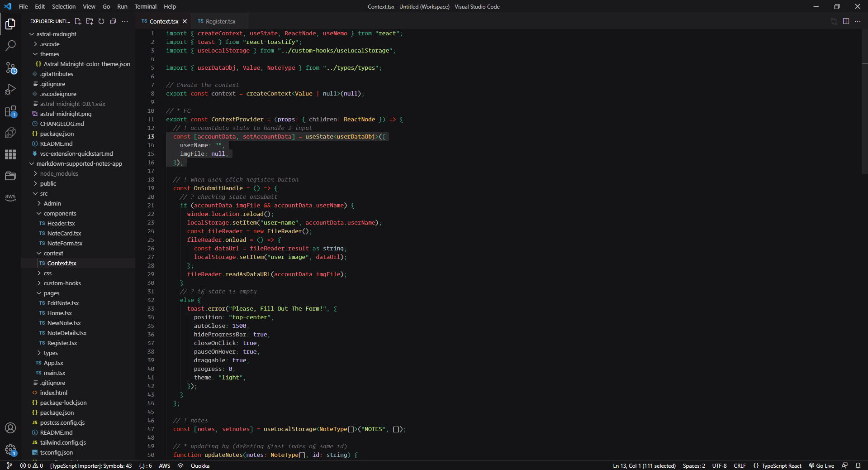Open the Edit menu
The height and width of the screenshot is (470, 868).
40,6
